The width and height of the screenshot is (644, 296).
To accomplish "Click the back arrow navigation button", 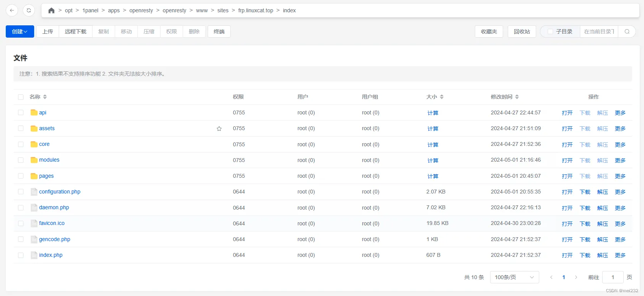I will click(x=12, y=10).
